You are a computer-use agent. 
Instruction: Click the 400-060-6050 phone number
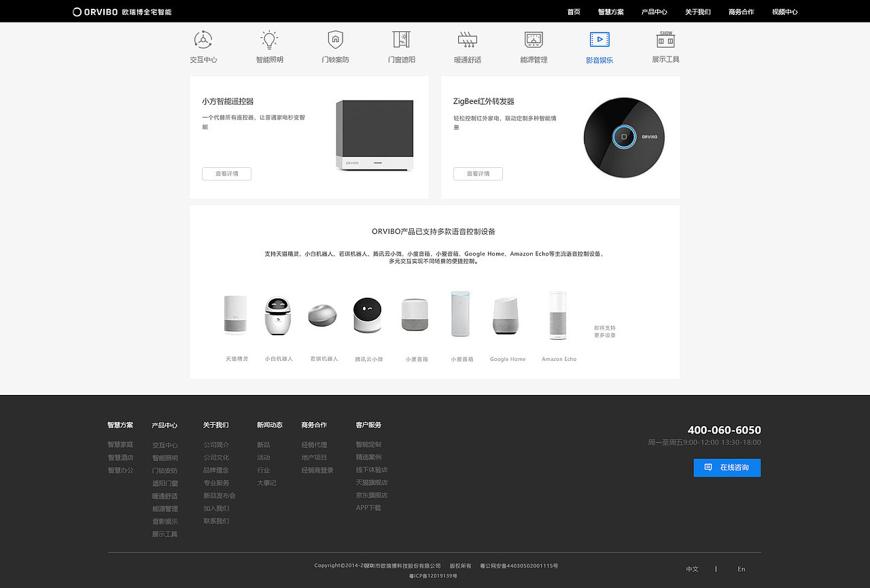coord(725,430)
